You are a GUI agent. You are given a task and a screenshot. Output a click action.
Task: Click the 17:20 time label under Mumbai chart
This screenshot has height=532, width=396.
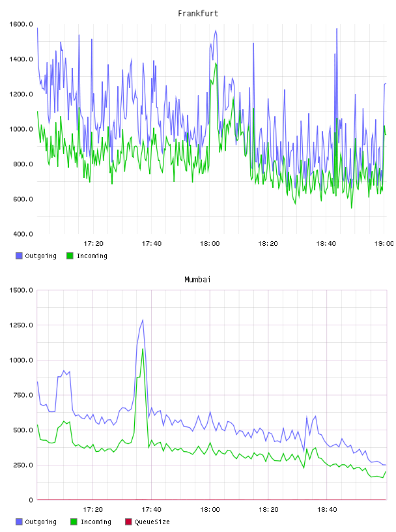93,510
